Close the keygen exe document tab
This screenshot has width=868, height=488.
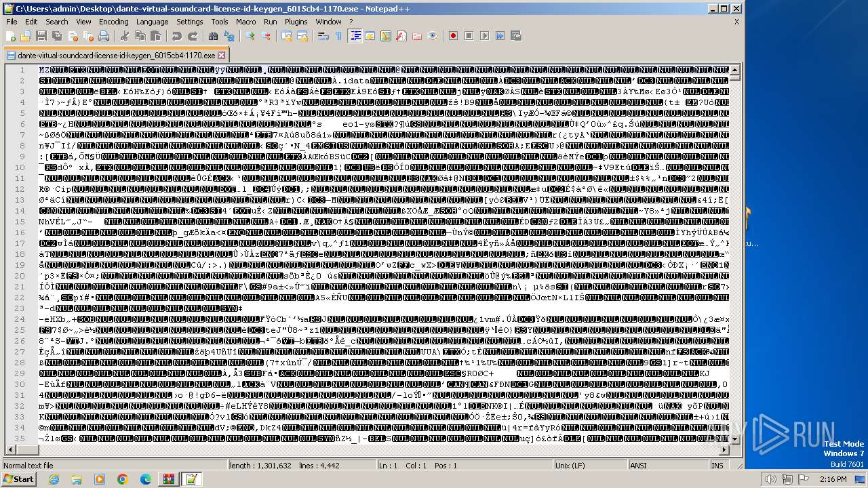(x=222, y=56)
